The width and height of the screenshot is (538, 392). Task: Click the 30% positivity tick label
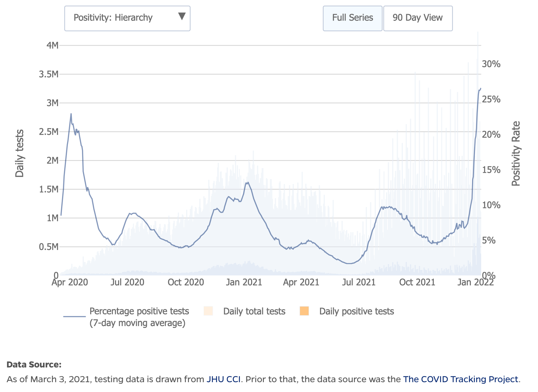pyautogui.click(x=491, y=64)
